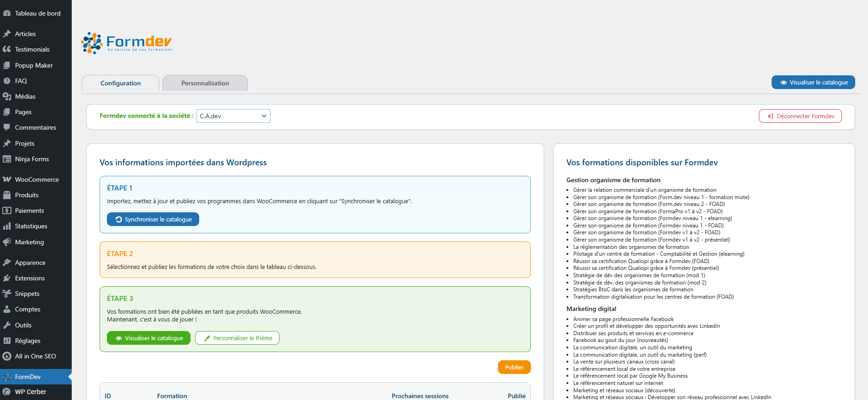Image resolution: width=868 pixels, height=400 pixels.
Task: Click the Formdev logo
Action: click(x=127, y=43)
